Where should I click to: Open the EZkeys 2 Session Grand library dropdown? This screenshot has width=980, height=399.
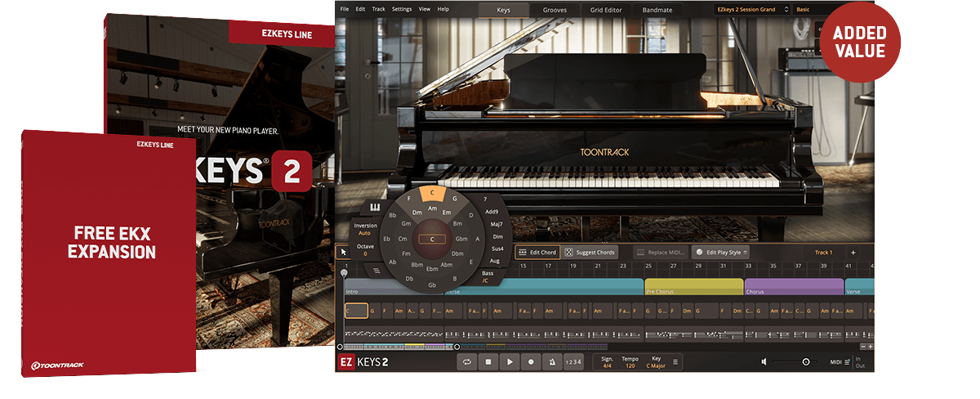click(x=751, y=10)
